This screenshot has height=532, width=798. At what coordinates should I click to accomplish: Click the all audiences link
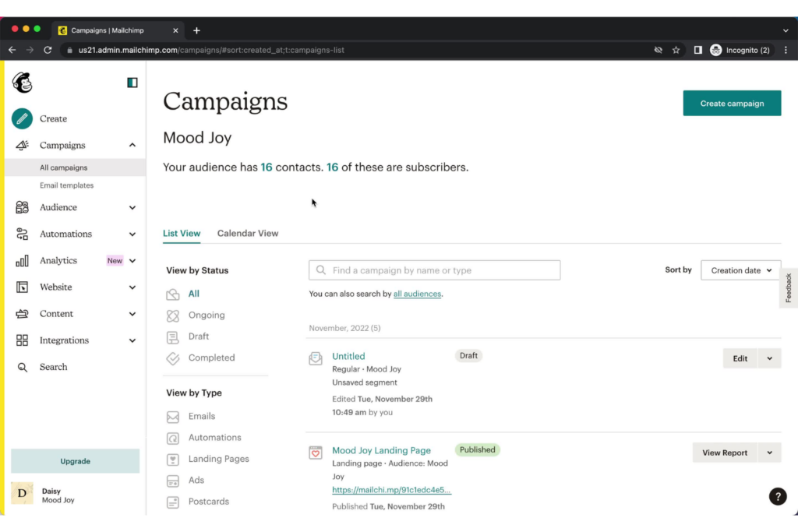418,294
